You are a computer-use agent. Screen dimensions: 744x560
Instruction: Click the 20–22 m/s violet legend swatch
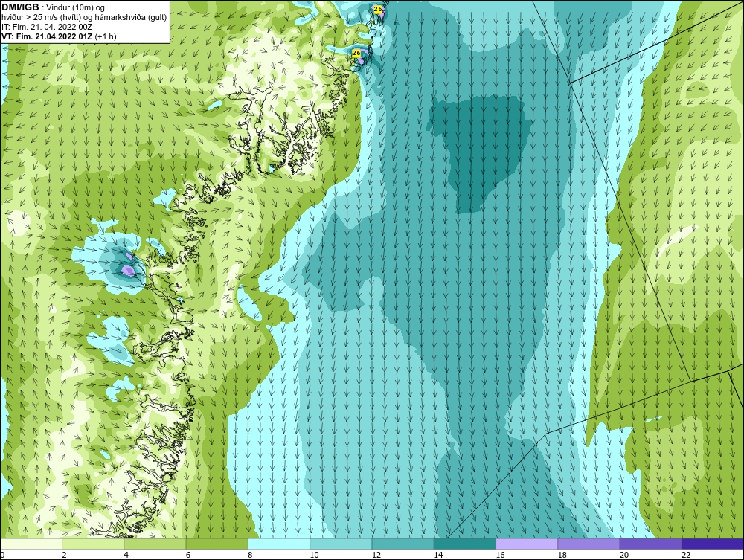pos(651,544)
